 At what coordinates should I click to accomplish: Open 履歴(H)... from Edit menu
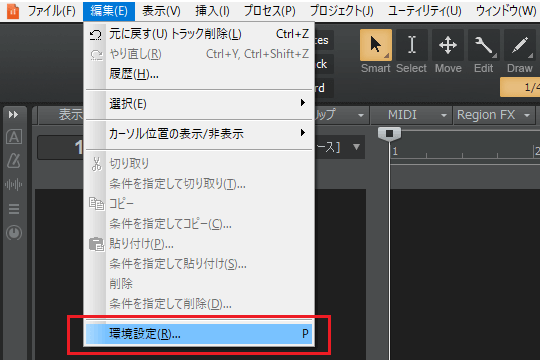(x=199, y=74)
